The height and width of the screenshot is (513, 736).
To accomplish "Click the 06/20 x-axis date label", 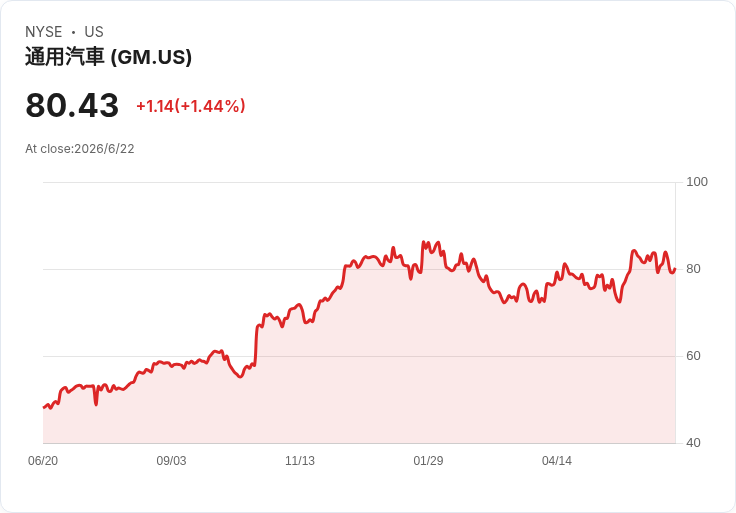I will coord(43,461).
